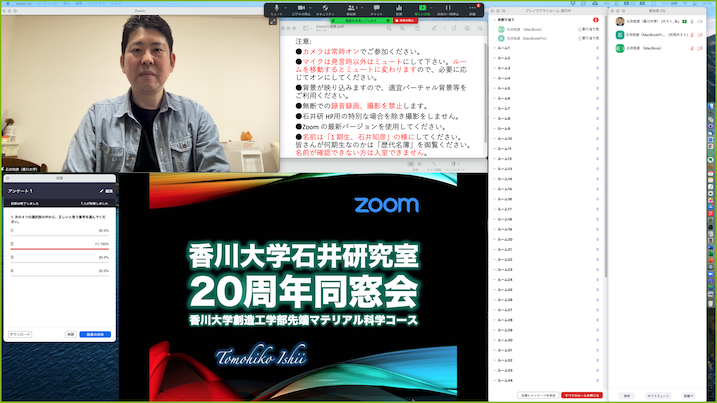
Task: Click Broadcast Message to All button
Action: pyautogui.click(x=538, y=395)
